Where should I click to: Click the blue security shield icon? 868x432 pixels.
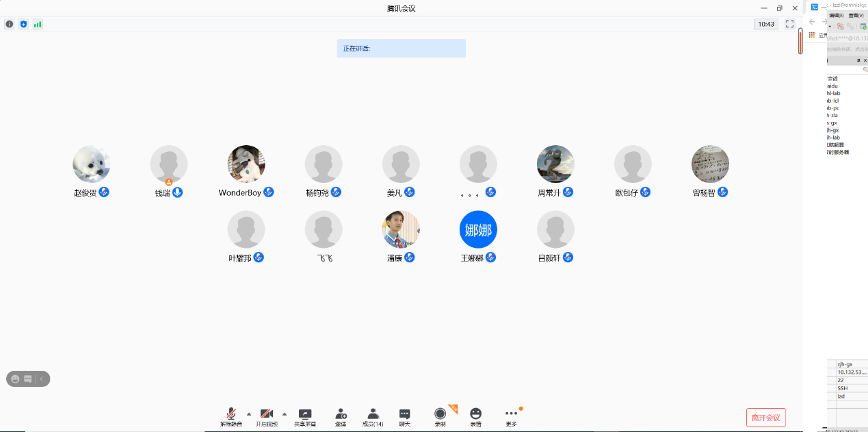point(23,24)
